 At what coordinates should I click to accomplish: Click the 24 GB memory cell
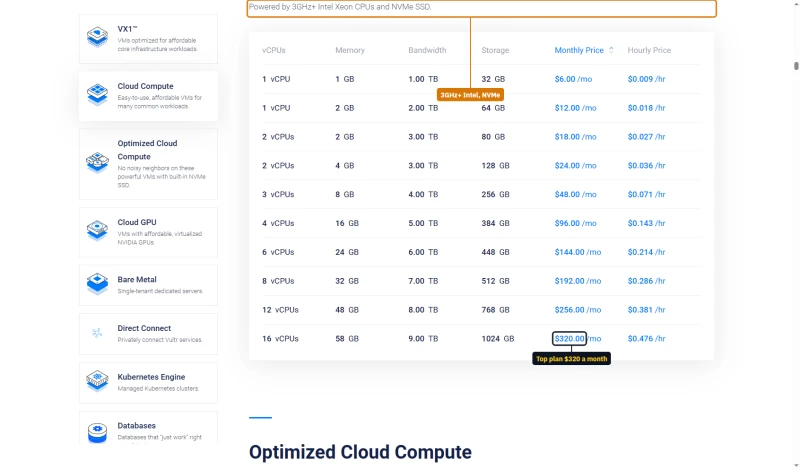347,252
